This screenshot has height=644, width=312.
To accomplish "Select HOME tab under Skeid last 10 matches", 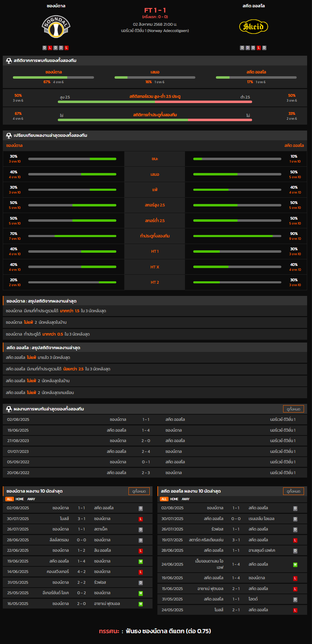I will pos(174,499).
